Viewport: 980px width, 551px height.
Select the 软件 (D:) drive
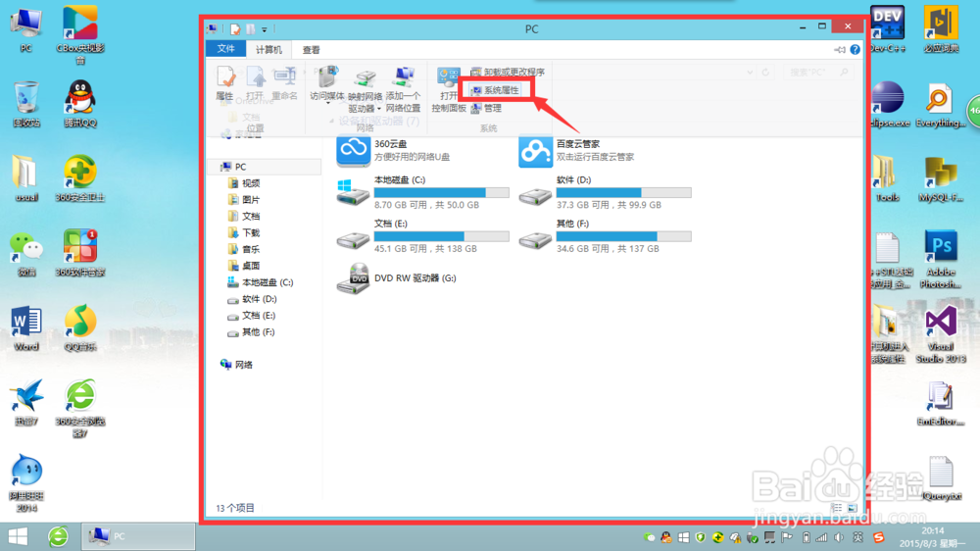point(605,192)
